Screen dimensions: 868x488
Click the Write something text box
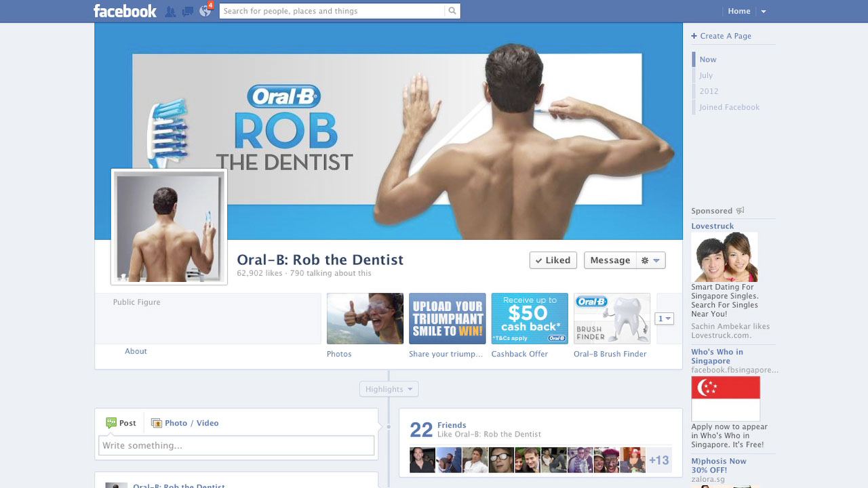pyautogui.click(x=236, y=445)
